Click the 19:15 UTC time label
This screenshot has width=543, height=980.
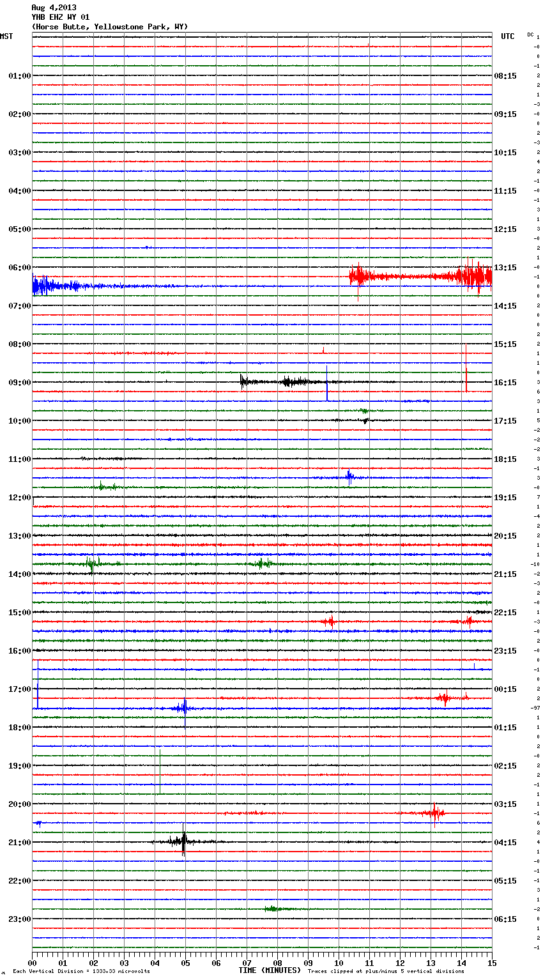[505, 498]
